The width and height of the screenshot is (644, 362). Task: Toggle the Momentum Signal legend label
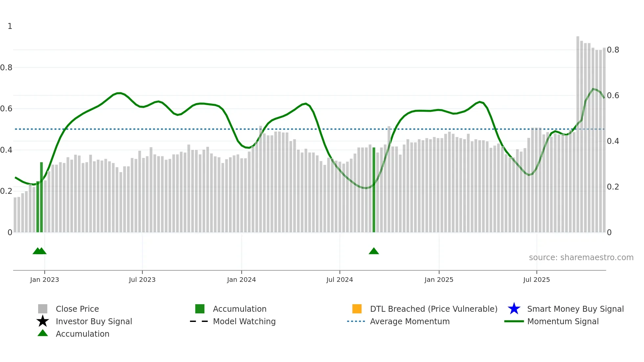(x=563, y=321)
